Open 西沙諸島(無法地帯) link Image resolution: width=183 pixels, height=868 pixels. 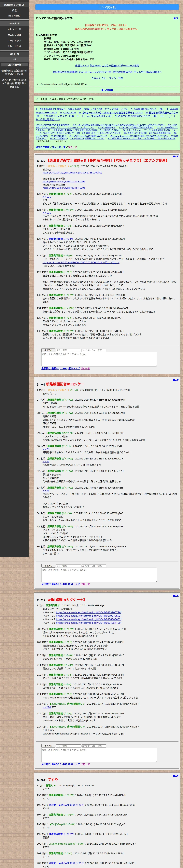click(x=123, y=72)
